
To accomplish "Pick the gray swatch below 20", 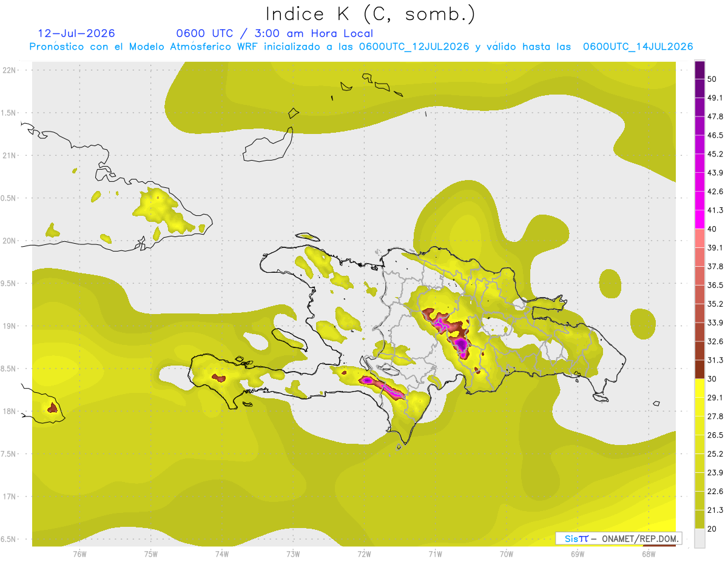I will pyautogui.click(x=699, y=538).
